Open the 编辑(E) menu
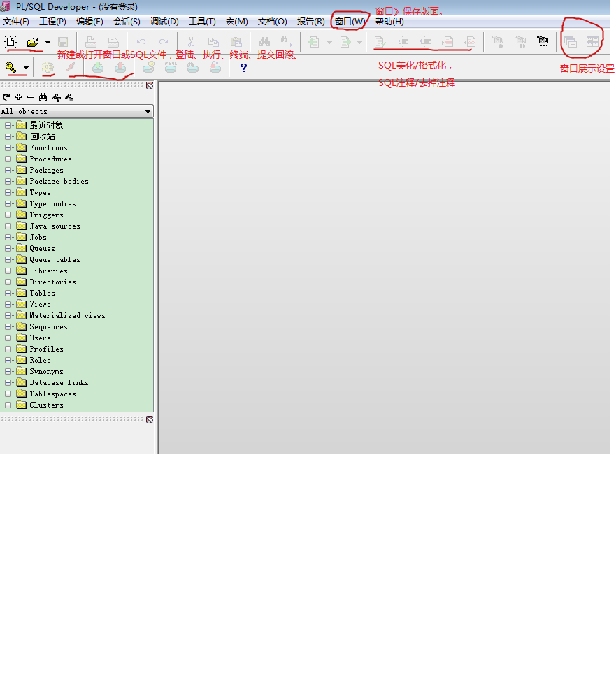 (89, 22)
